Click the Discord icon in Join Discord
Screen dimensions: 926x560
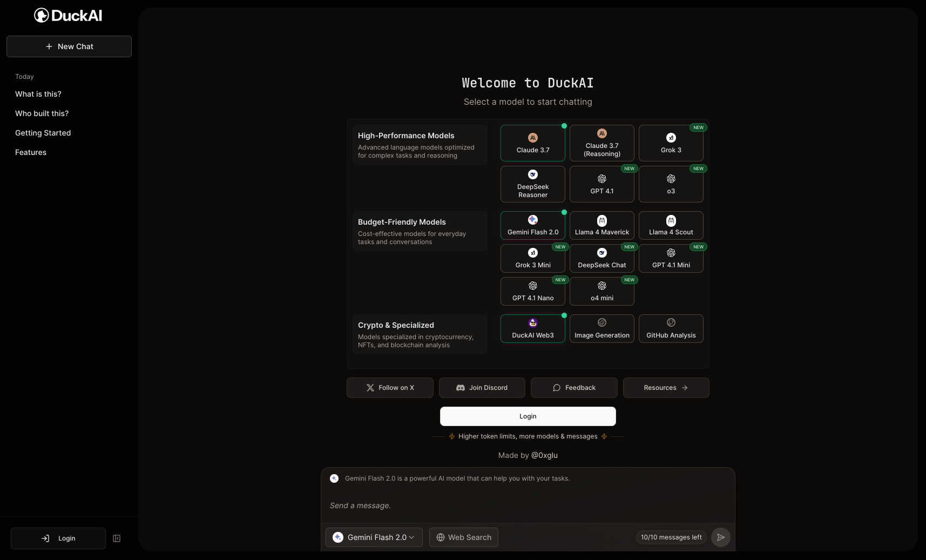(x=461, y=388)
